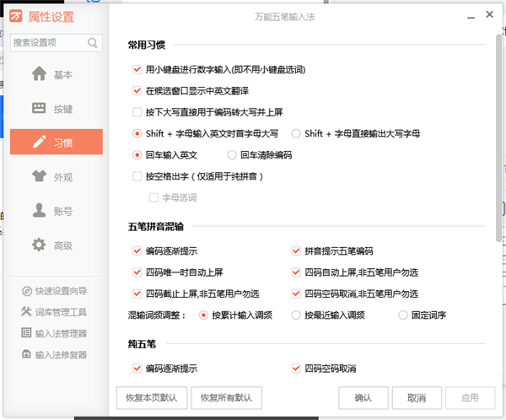Image resolution: width=506 pixels, height=420 pixels.
Task: Toggle 在候选窗口显示中英文翻译 checkbox
Action: pos(137,91)
